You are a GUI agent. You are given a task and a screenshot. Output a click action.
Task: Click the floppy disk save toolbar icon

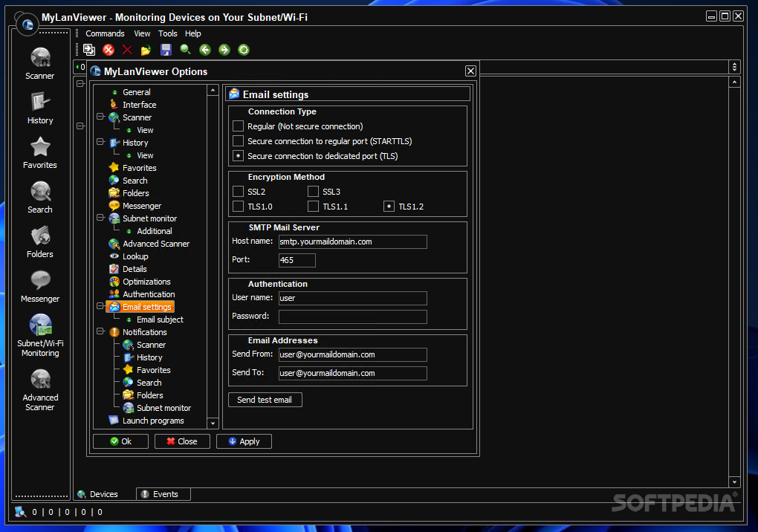[x=166, y=50]
